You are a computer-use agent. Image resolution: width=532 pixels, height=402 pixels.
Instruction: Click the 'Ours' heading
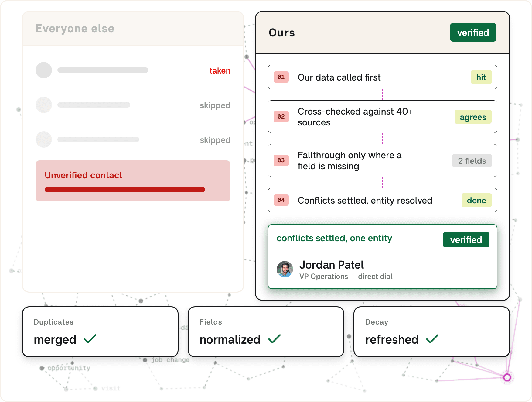pos(282,33)
